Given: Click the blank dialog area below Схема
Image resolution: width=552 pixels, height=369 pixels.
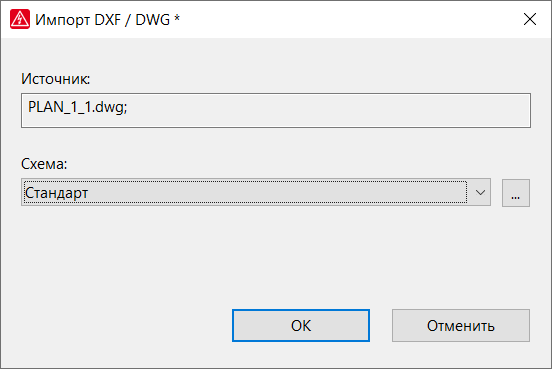Looking at the screenshot, I should tap(276, 254).
